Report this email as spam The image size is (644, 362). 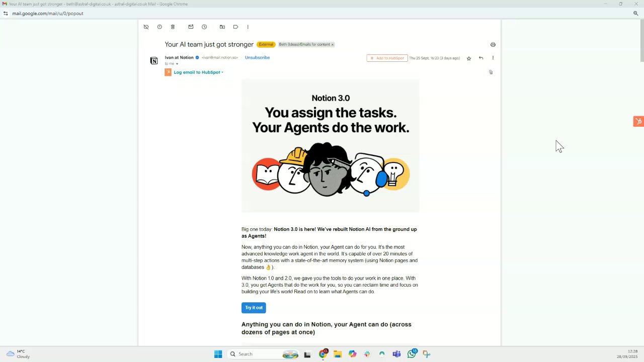click(x=159, y=27)
